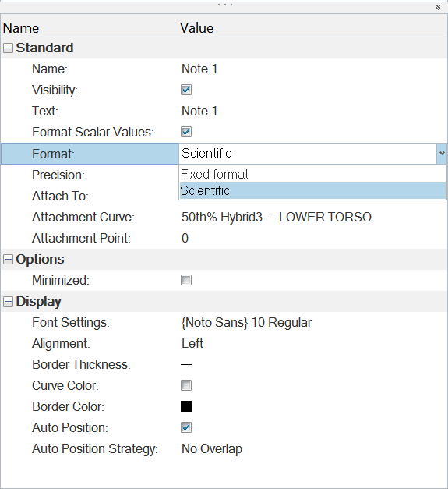Click the Border Thickness line sample
Image resolution: width=448 pixels, height=489 pixels.
point(186,364)
